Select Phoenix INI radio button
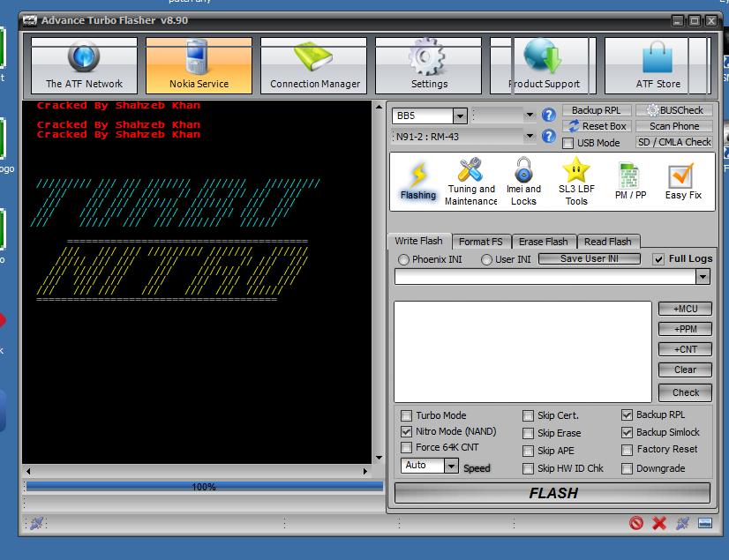Image resolution: width=729 pixels, height=560 pixels. click(x=403, y=259)
